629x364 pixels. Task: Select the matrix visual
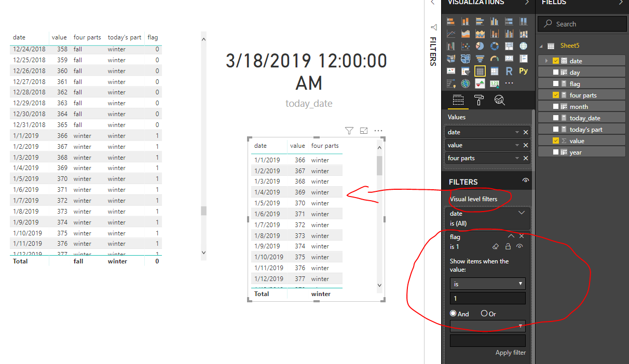495,71
